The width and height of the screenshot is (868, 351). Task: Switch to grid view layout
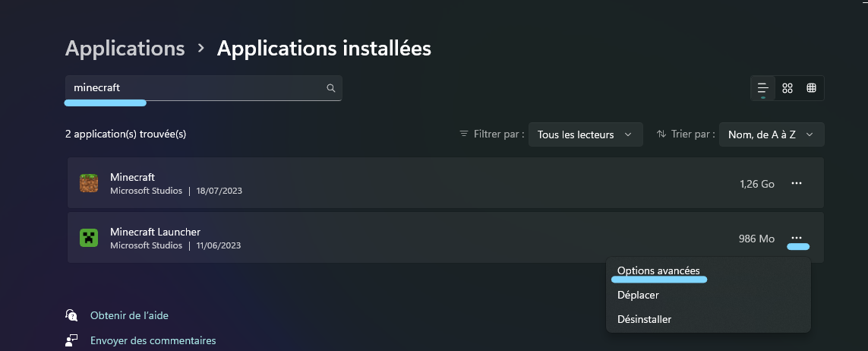[788, 88]
